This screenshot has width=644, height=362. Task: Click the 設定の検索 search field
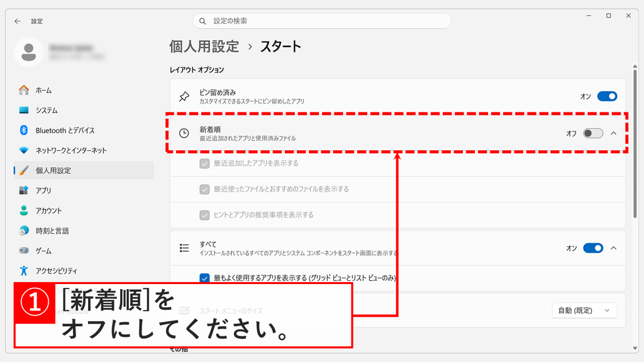tap(322, 21)
